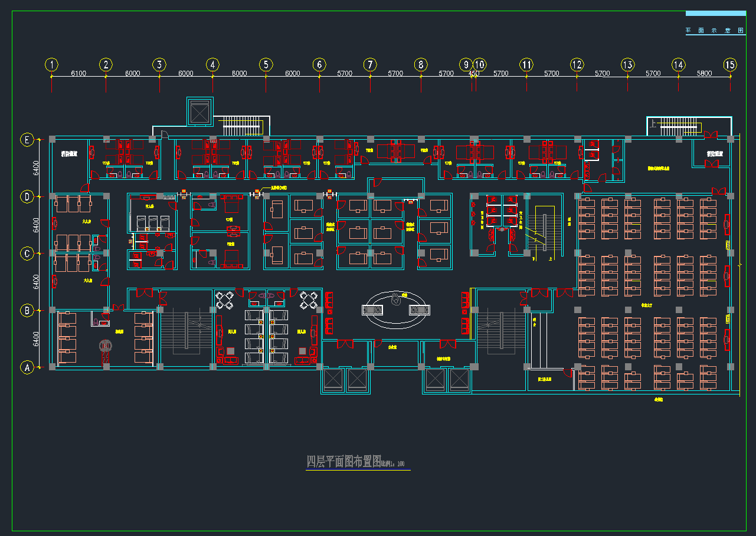This screenshot has width=756, height=536.
Task: Click the 6100 dimension between axes 1 and 2
Action: pos(78,74)
